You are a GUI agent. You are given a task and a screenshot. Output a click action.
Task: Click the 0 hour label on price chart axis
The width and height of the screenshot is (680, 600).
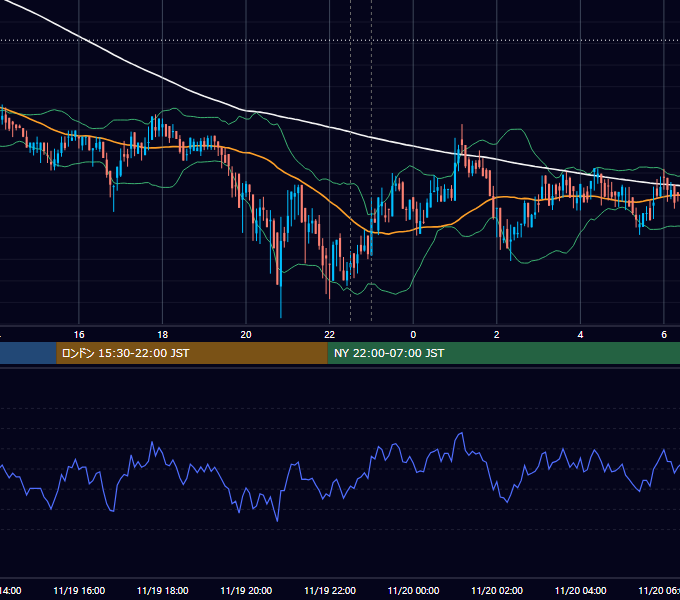point(413,335)
